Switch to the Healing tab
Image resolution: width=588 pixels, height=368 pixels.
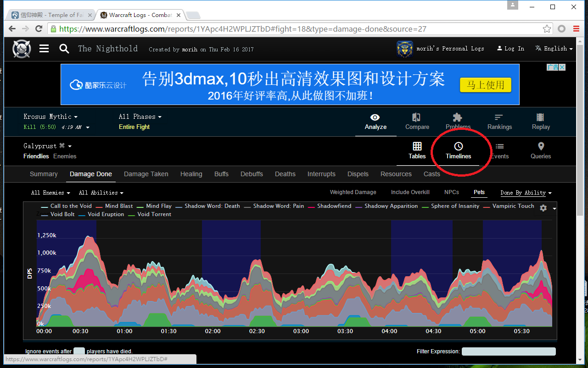coord(191,174)
